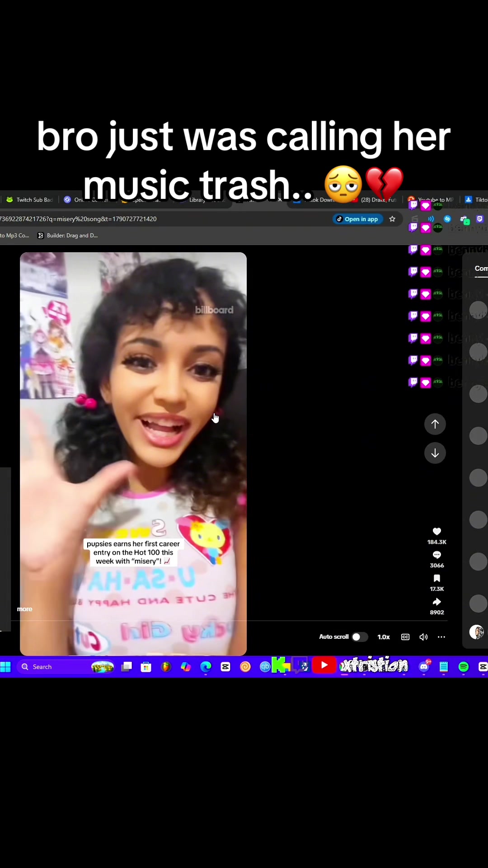Open comments via the 3066 speech bubble icon
The height and width of the screenshot is (868, 488).
(436, 555)
